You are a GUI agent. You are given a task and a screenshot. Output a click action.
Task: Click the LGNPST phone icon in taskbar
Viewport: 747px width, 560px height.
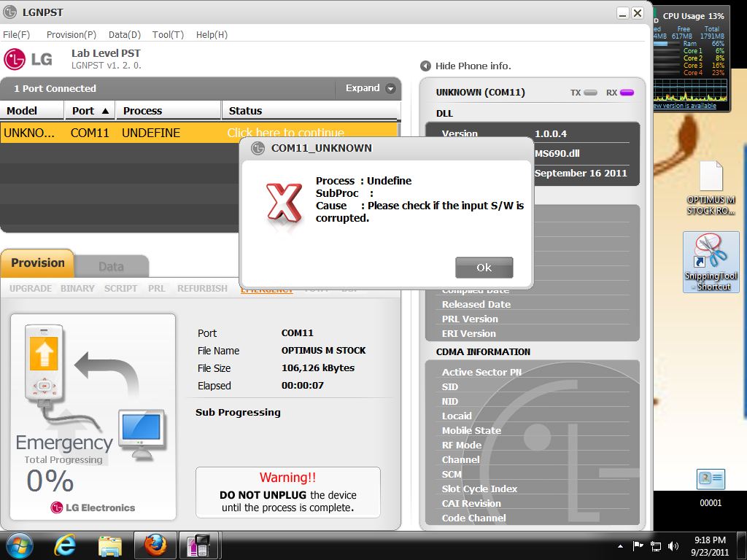[x=199, y=545]
